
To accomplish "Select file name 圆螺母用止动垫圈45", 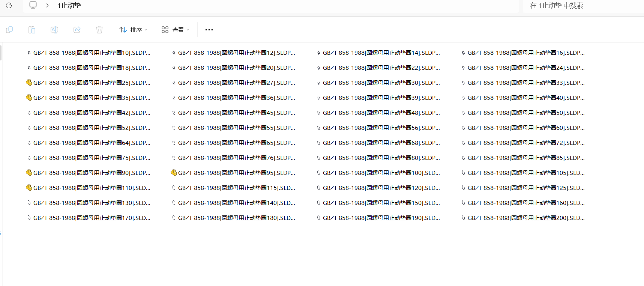I will pos(236,113).
